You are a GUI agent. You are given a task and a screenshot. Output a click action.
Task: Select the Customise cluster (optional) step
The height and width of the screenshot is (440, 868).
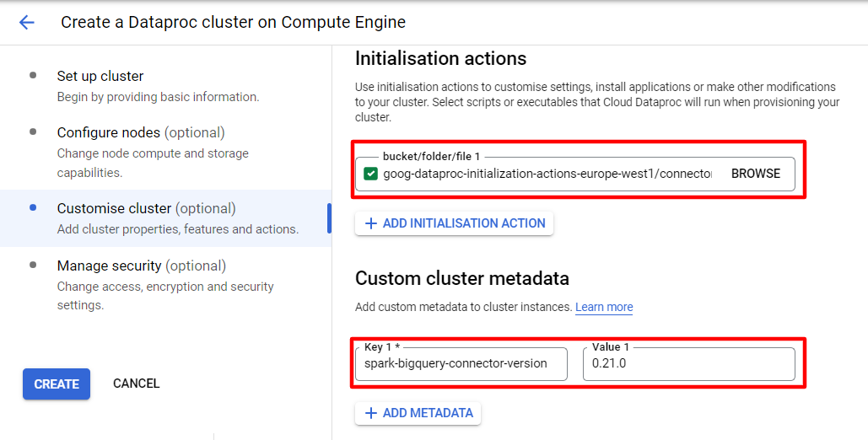(164, 218)
